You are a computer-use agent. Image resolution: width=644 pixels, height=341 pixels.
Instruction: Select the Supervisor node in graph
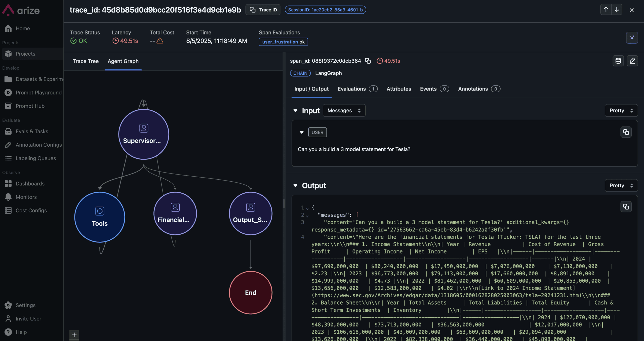[x=144, y=134]
